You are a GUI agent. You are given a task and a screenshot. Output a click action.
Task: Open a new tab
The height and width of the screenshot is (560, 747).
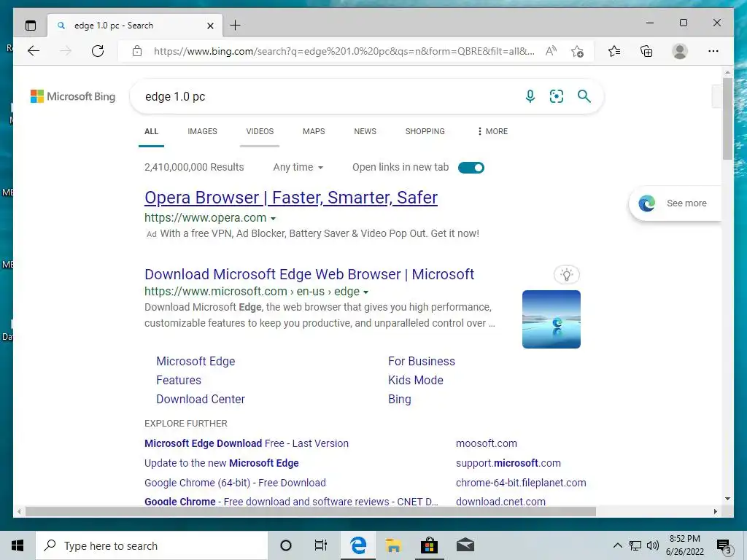[x=236, y=26]
